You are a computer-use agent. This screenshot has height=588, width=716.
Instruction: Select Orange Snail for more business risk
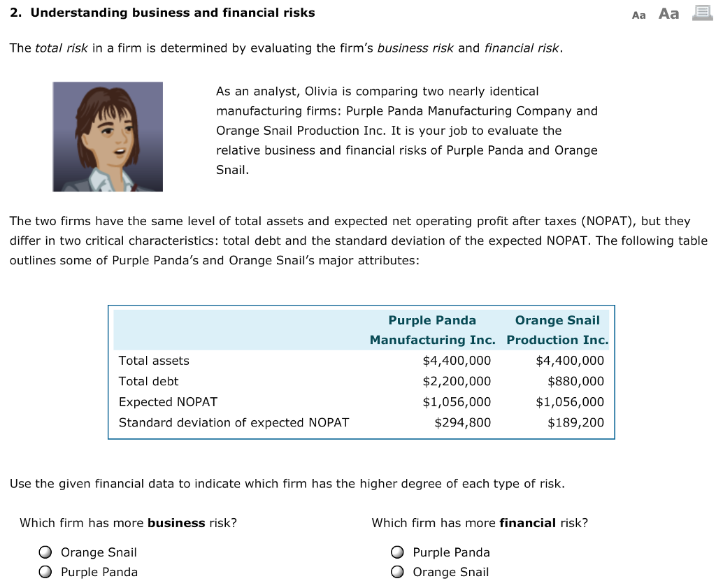coord(45,552)
